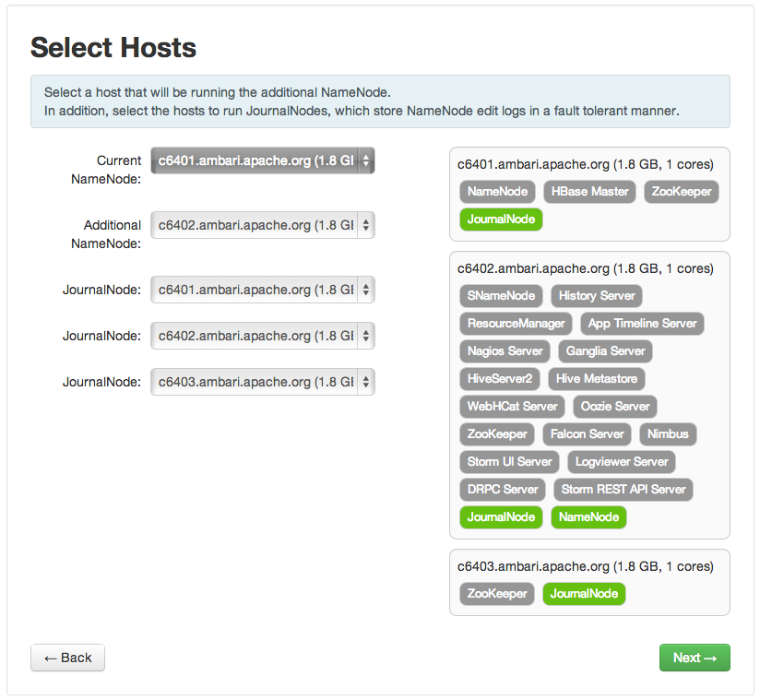Click the green JournalNode badge under c6401
The height and width of the screenshot is (700, 760).
(x=501, y=219)
